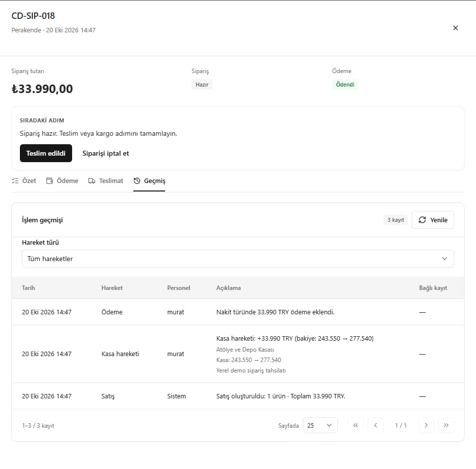Click the Yerel demo sipariş tahsilatı note
Screen dimensions: 476x469
point(251,371)
